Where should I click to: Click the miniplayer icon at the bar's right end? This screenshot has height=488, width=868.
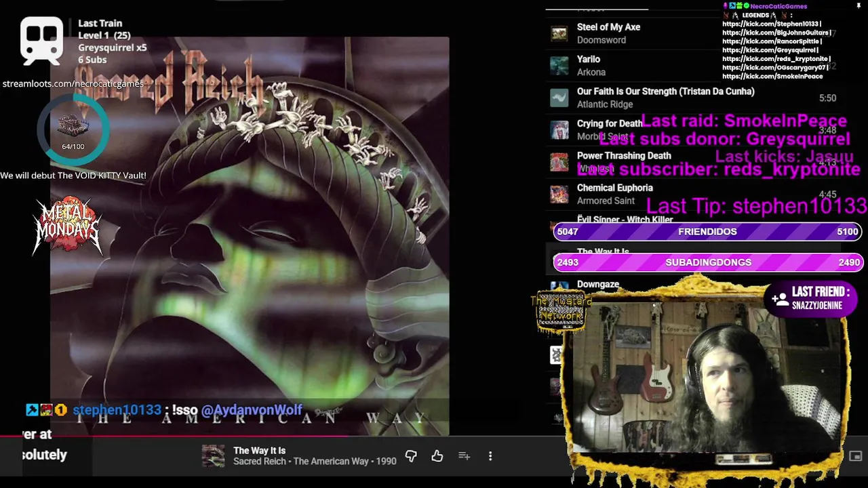[x=856, y=456]
